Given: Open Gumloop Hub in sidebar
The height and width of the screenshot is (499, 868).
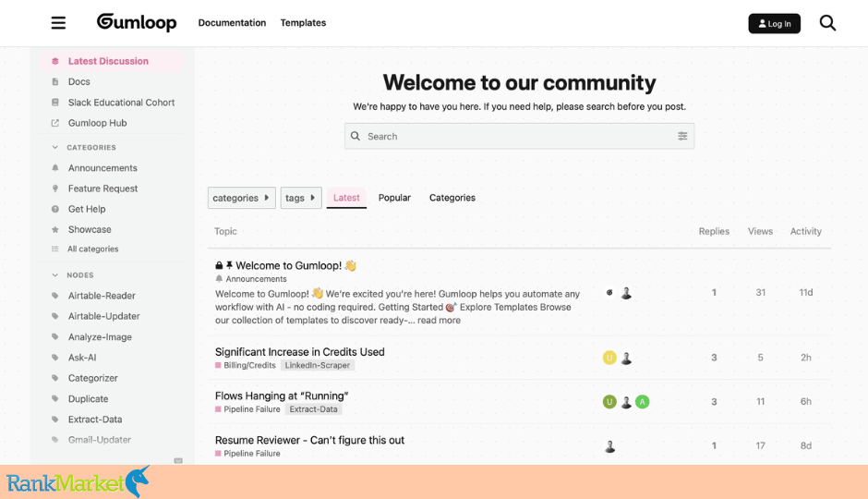Looking at the screenshot, I should tap(98, 123).
